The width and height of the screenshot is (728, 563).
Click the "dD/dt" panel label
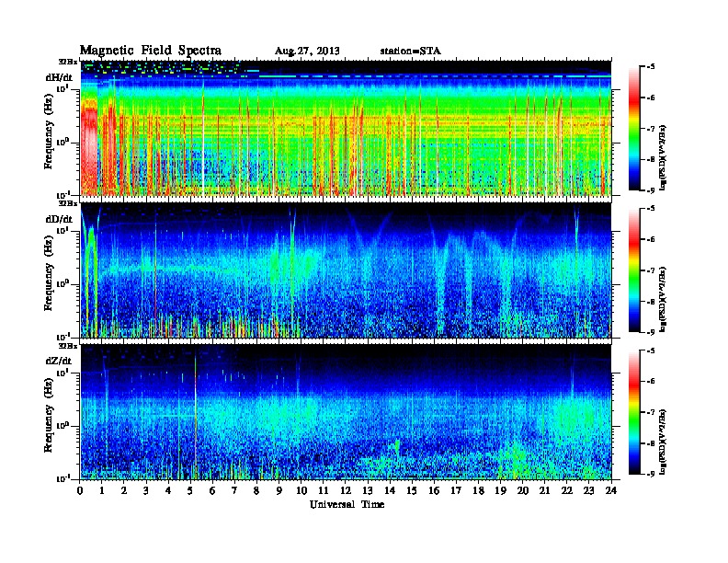(59, 219)
